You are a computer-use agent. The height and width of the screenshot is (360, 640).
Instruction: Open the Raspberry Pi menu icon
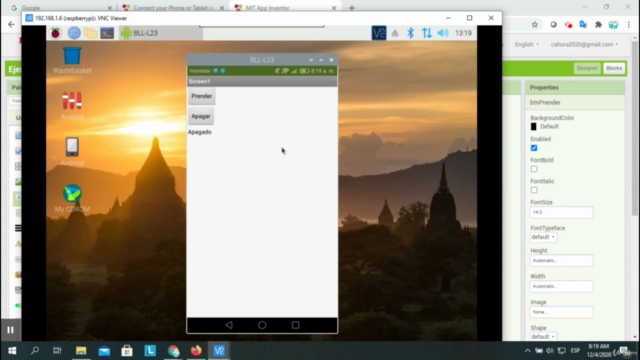[56, 33]
